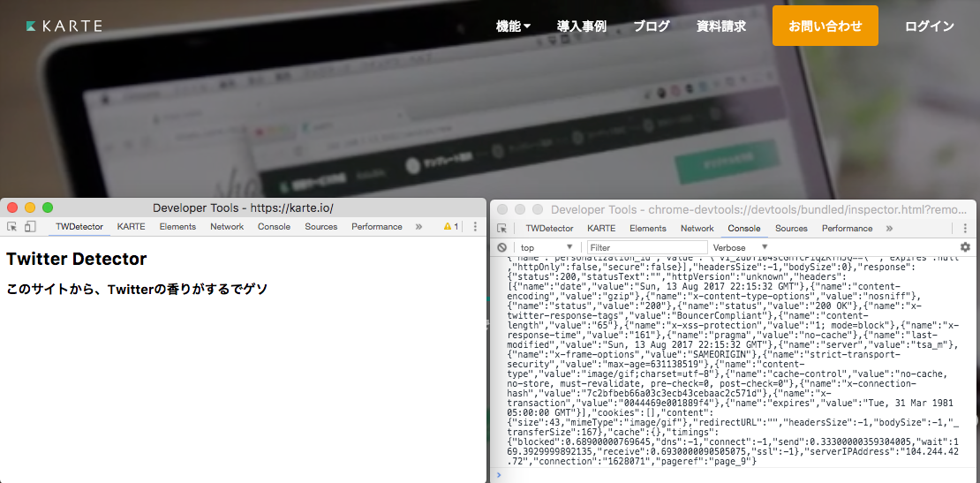
Task: Click the yellow warning count icon
Action: point(450,227)
